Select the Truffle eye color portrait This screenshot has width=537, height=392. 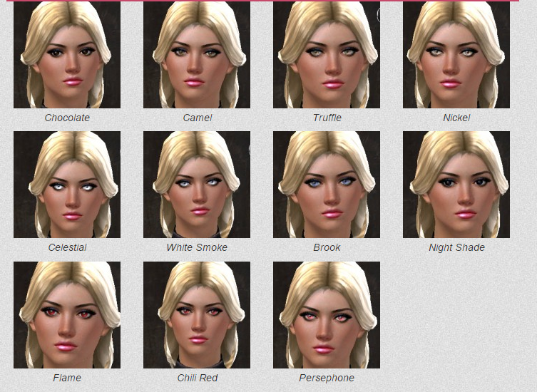pyautogui.click(x=327, y=55)
